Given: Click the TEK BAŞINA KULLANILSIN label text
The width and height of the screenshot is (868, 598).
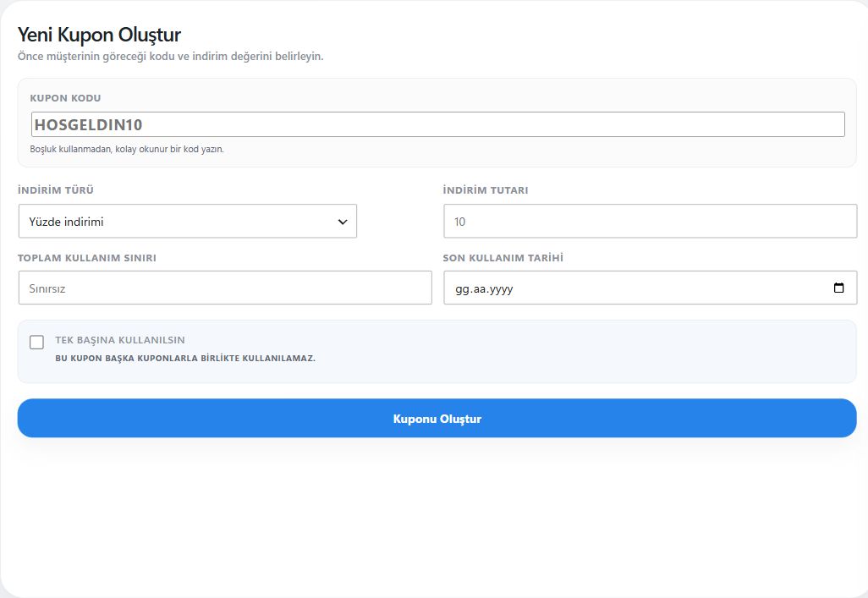Looking at the screenshot, I should 120,340.
